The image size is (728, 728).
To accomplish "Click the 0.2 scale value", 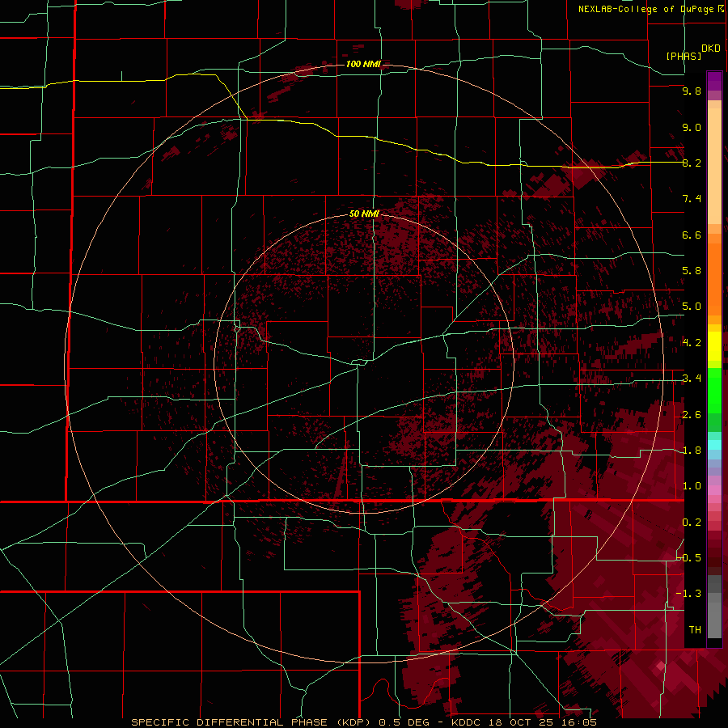I will (x=692, y=523).
